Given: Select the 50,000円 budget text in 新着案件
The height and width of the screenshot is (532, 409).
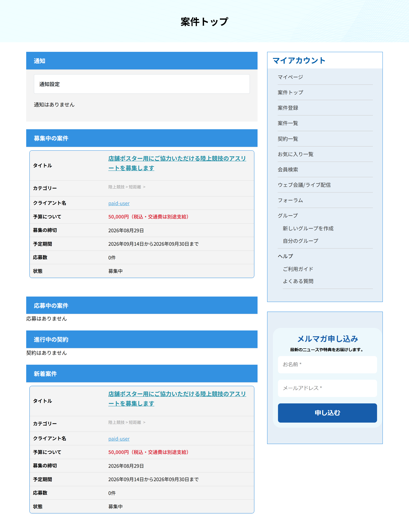Looking at the screenshot, I should [149, 452].
